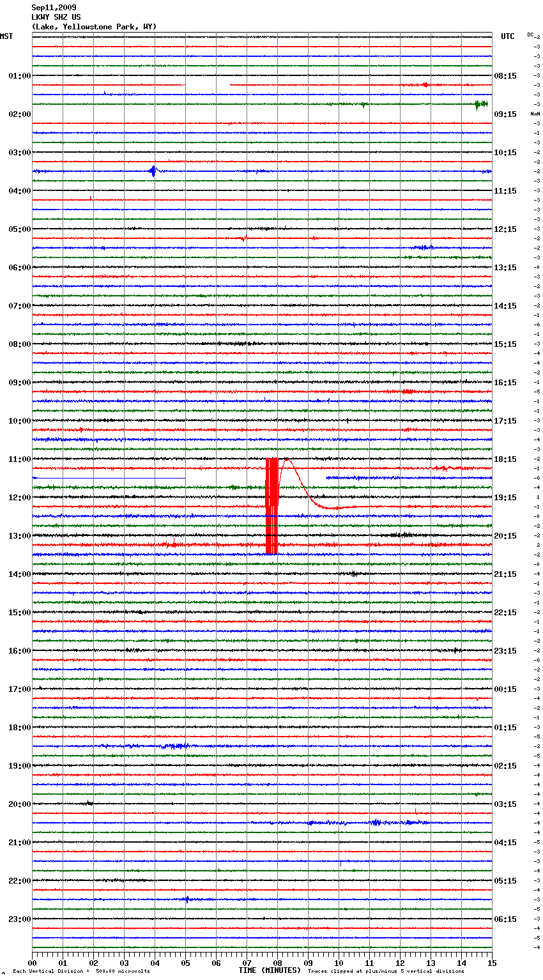Select the 12:00 MST time label
Viewport: 543px width, 980px height.
click(20, 498)
